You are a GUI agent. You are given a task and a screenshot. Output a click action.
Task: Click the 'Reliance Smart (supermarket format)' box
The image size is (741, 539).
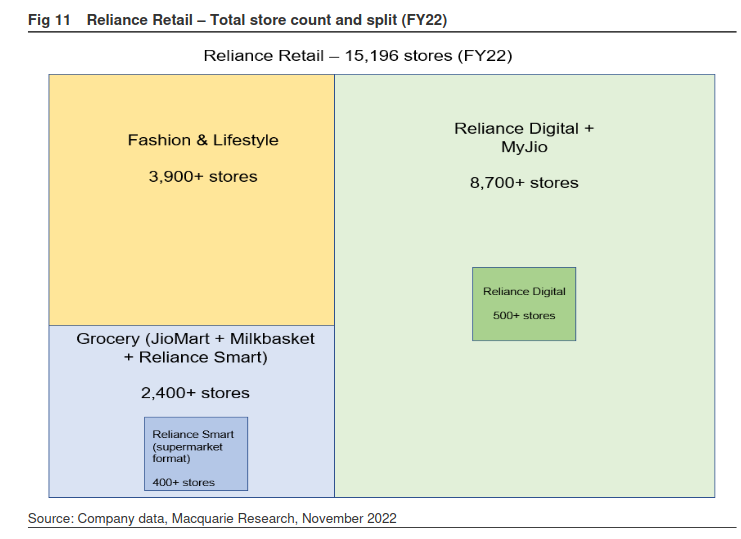click(x=196, y=453)
